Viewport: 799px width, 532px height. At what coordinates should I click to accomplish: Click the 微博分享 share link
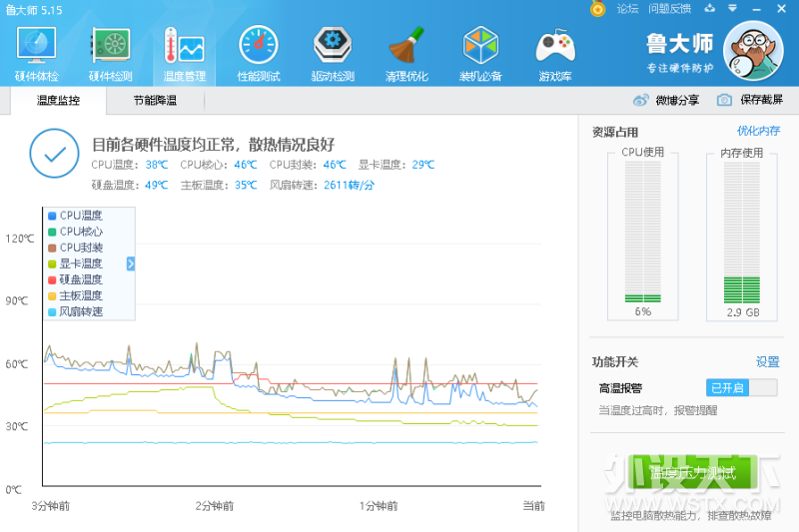pos(677,100)
